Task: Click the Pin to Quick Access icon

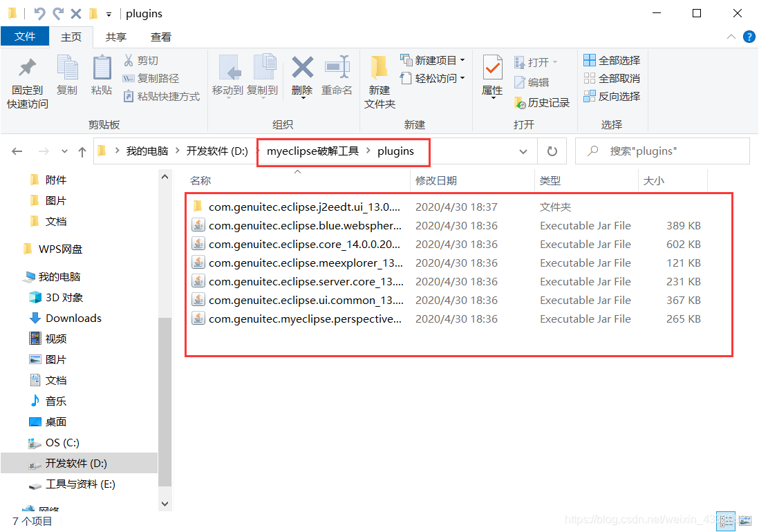Action: click(27, 68)
